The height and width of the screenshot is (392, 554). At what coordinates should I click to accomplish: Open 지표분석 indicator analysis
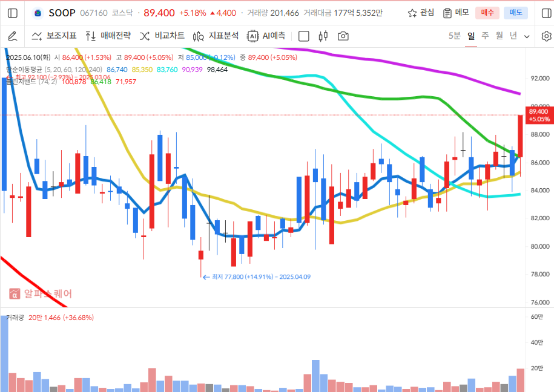click(x=216, y=36)
